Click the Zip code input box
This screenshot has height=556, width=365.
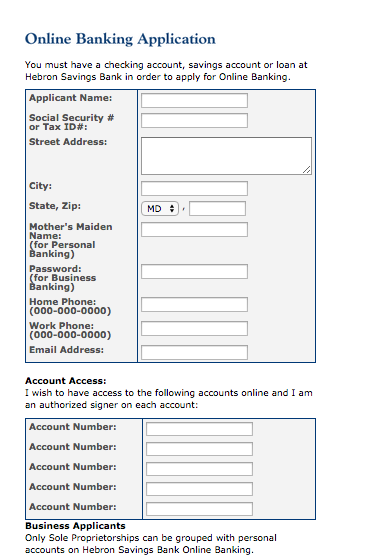(217, 208)
